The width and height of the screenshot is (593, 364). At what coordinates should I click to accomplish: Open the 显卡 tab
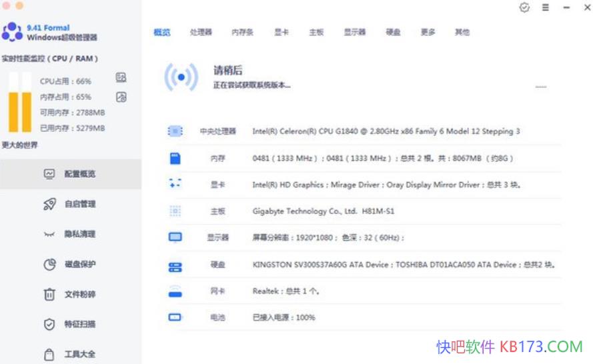point(281,32)
